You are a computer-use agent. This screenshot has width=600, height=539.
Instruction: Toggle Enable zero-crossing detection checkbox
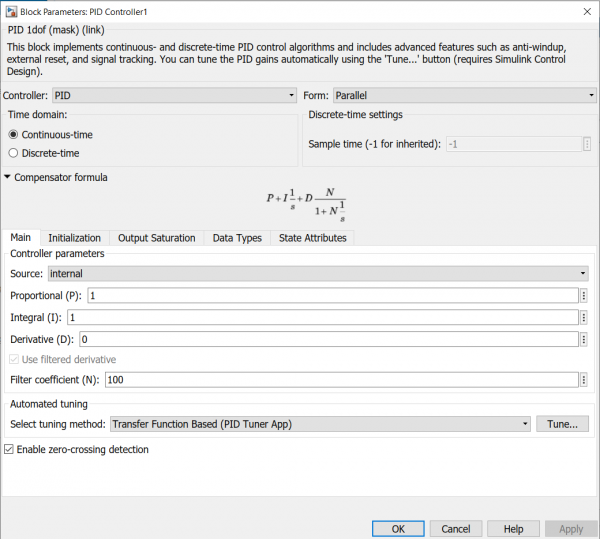pos(10,450)
